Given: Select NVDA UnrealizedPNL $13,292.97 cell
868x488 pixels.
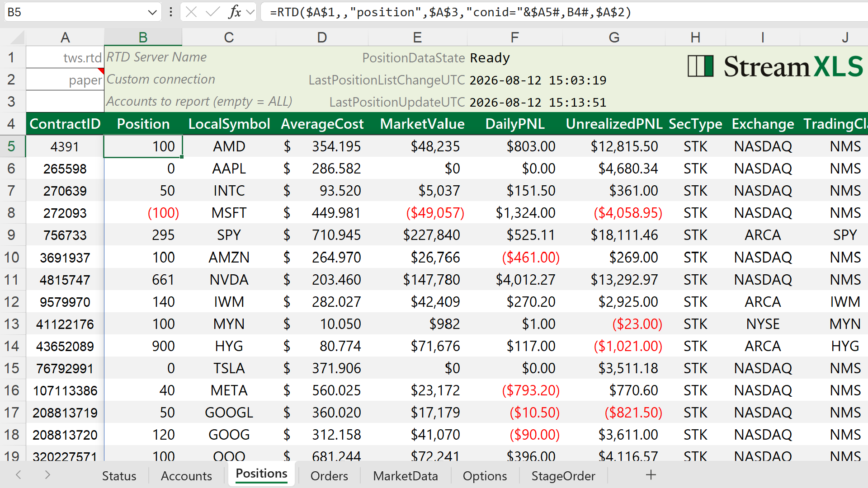Looking at the screenshot, I should (614, 280).
